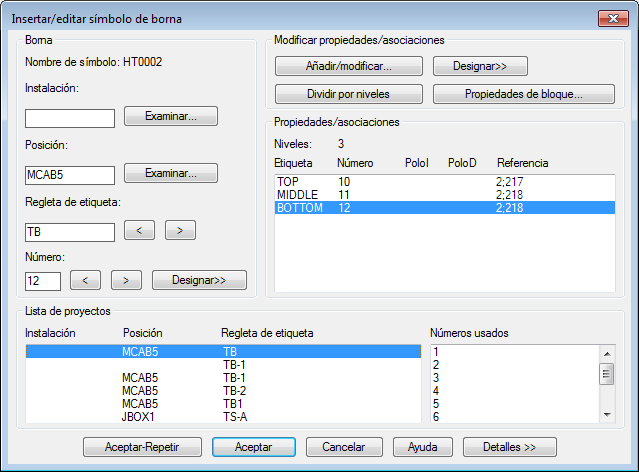The height and width of the screenshot is (472, 639).
Task: Select project row MCAB5 TB-2
Action: tap(223, 390)
